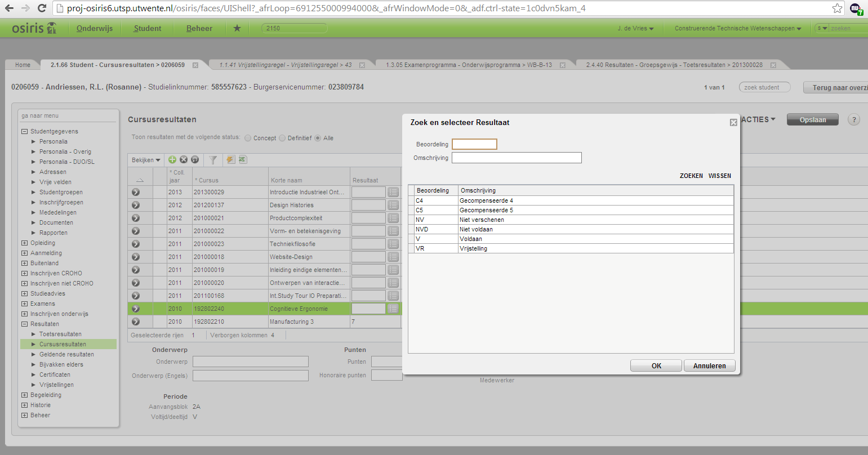Viewport: 868px width, 455px height.
Task: Open details arrow for Productcomplexiteit row
Action: click(x=136, y=218)
